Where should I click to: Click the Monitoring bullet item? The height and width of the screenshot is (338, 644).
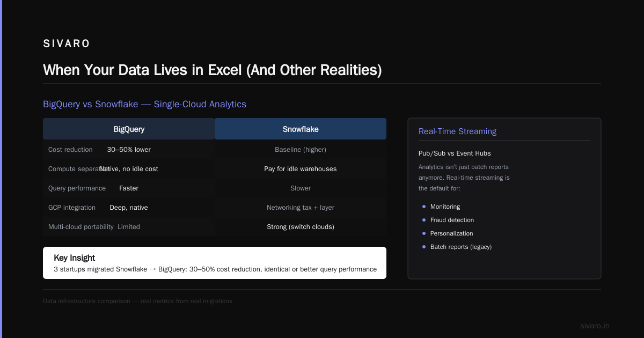click(x=445, y=207)
